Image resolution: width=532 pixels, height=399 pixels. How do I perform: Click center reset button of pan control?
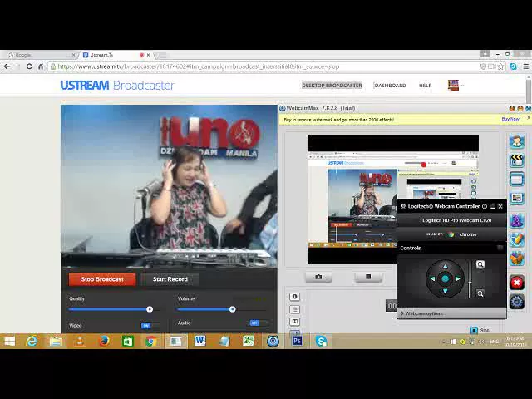click(446, 279)
